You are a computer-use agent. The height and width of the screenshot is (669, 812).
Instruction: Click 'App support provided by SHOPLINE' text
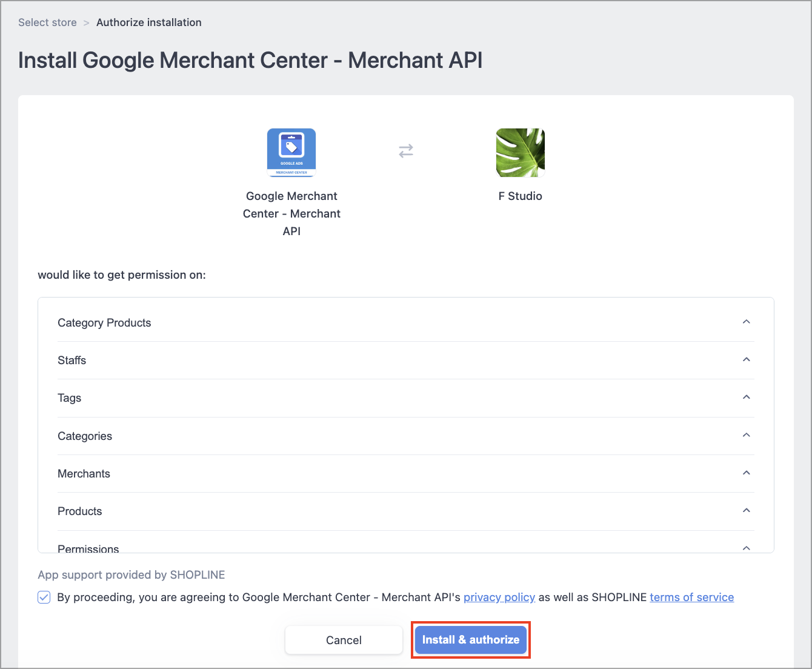[x=131, y=574]
